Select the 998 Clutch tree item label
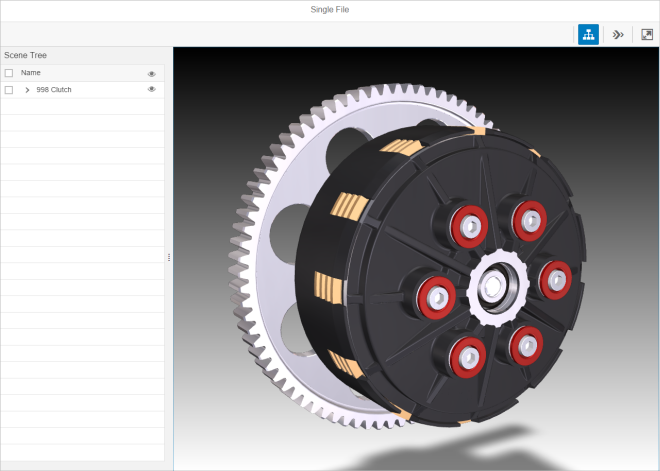Screen dimensions: 660x471 pyautogui.click(x=54, y=90)
